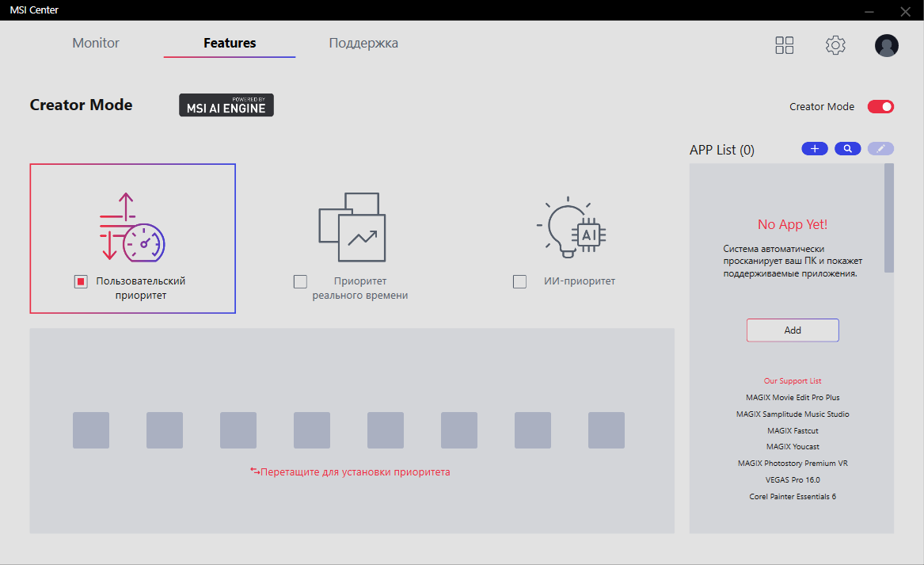Click the plus icon to add an app

tap(815, 149)
